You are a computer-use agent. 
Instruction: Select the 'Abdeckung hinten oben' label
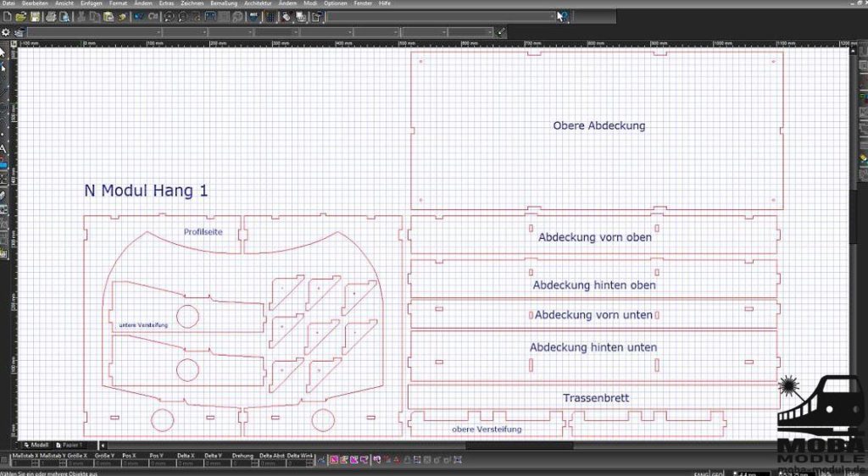tap(594, 285)
